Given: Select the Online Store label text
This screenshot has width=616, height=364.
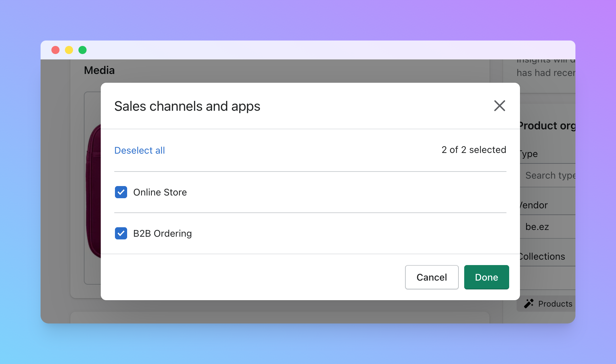Looking at the screenshot, I should pos(160,192).
